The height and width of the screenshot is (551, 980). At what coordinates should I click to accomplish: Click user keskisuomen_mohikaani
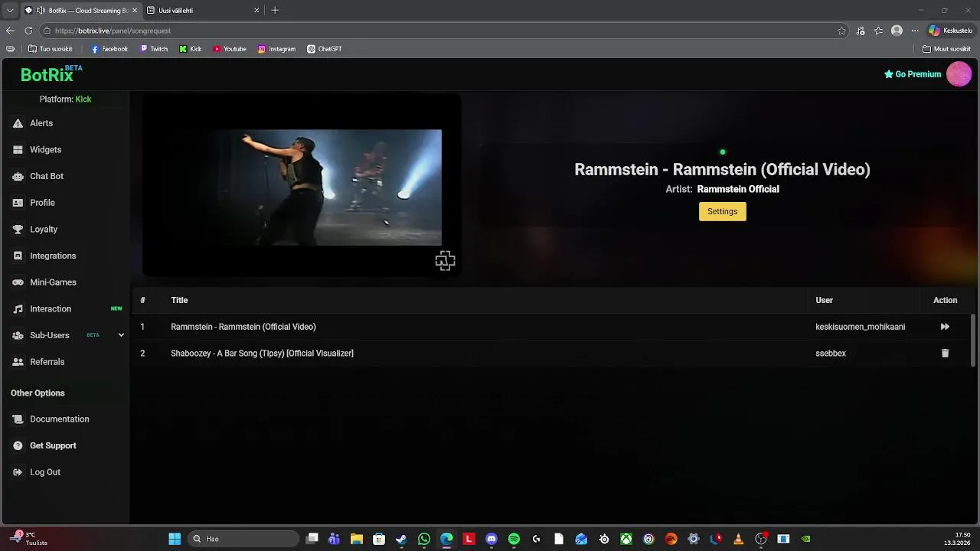point(860,327)
